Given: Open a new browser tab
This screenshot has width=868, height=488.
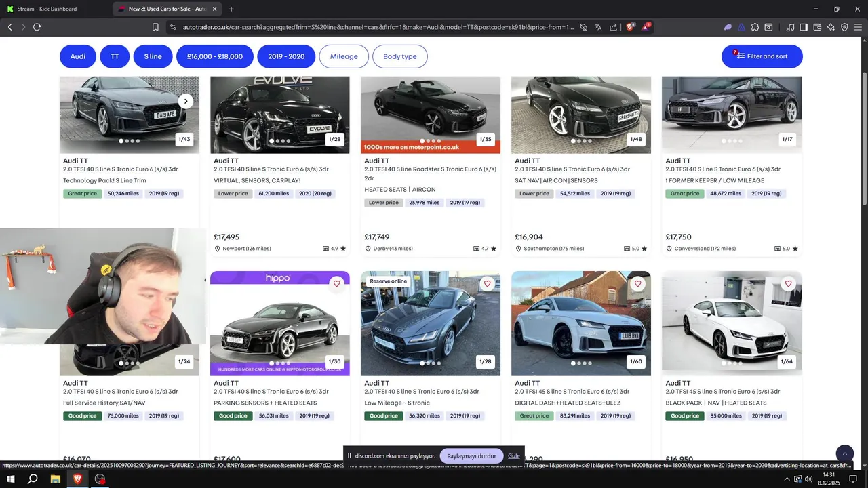Looking at the screenshot, I should click(x=231, y=9).
